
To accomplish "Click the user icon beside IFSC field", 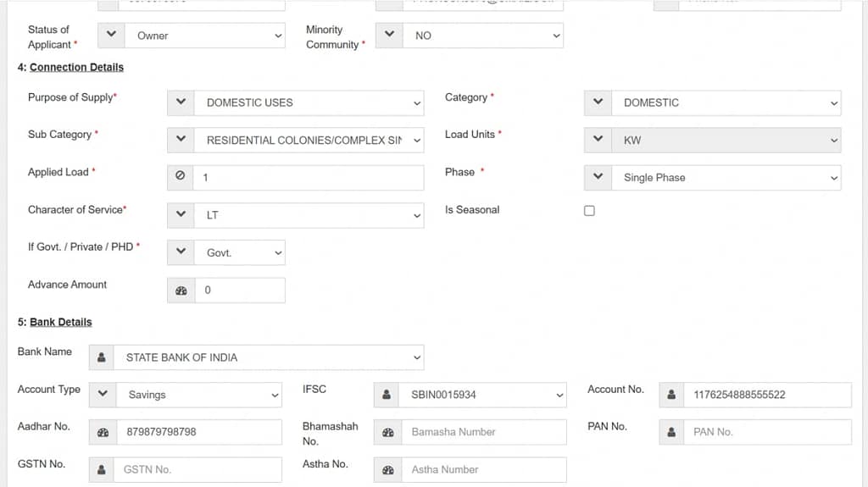I will point(387,395).
